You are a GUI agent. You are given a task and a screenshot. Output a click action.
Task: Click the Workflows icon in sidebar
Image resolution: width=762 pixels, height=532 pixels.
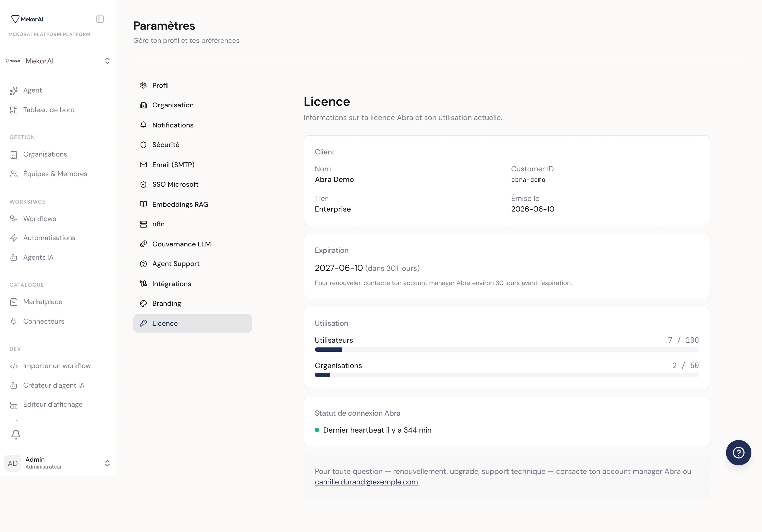pos(13,219)
